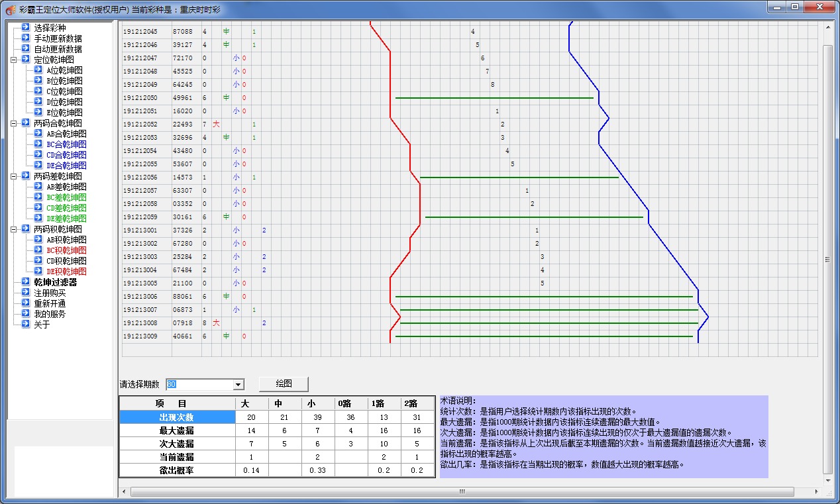This screenshot has width=840, height=504.
Task: Click the arrow icon beside BC合乾坤图
Action: [38, 144]
